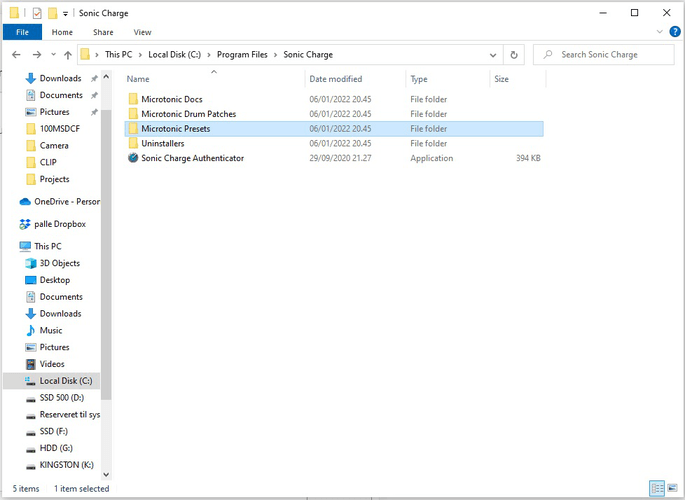Refresh the Sonic Charge folder

coord(514,55)
